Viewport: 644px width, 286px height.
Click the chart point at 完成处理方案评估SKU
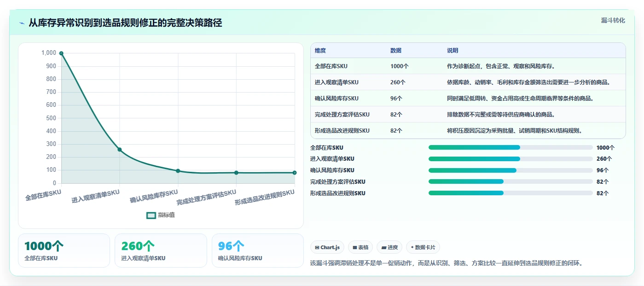pyautogui.click(x=236, y=173)
